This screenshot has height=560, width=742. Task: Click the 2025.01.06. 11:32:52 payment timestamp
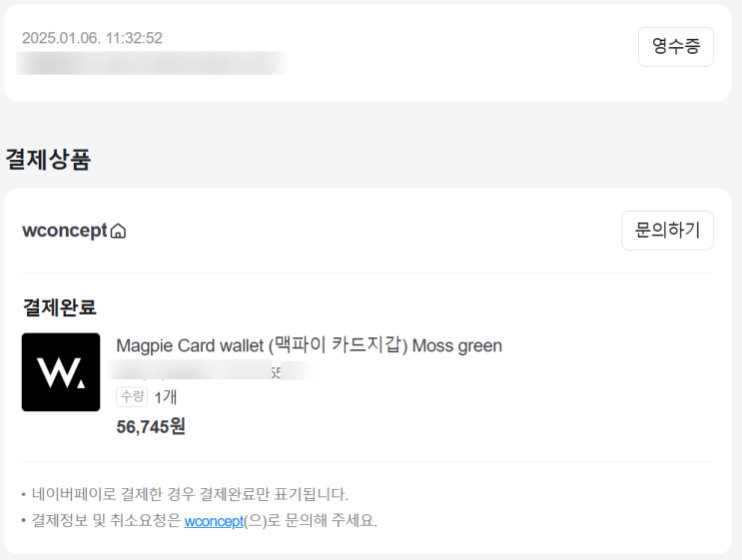coord(92,38)
